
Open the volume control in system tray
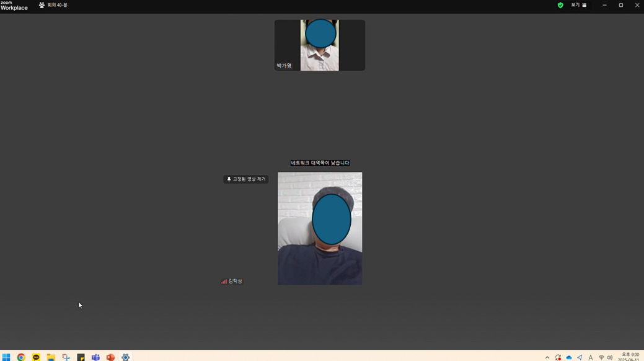pos(610,357)
